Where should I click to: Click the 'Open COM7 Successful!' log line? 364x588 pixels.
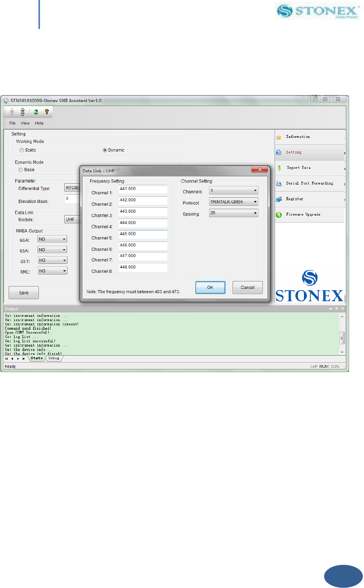click(x=27, y=333)
